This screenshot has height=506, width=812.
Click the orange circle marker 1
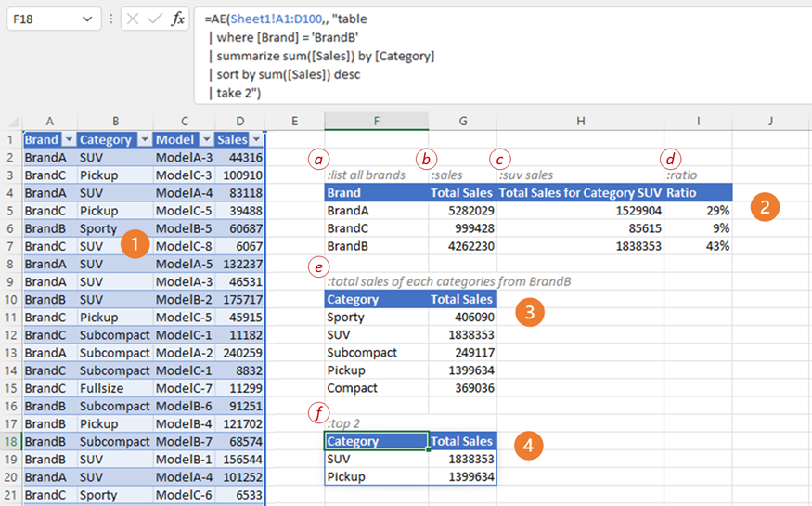coord(135,245)
